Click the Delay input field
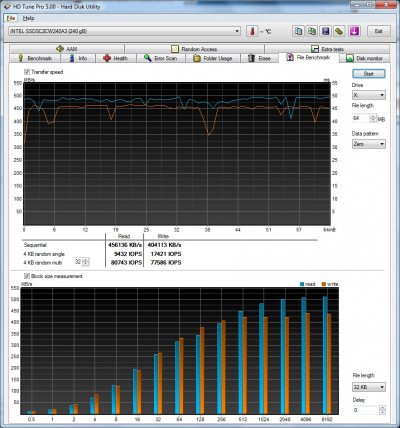The width and height of the screenshot is (400, 428). coord(365,410)
